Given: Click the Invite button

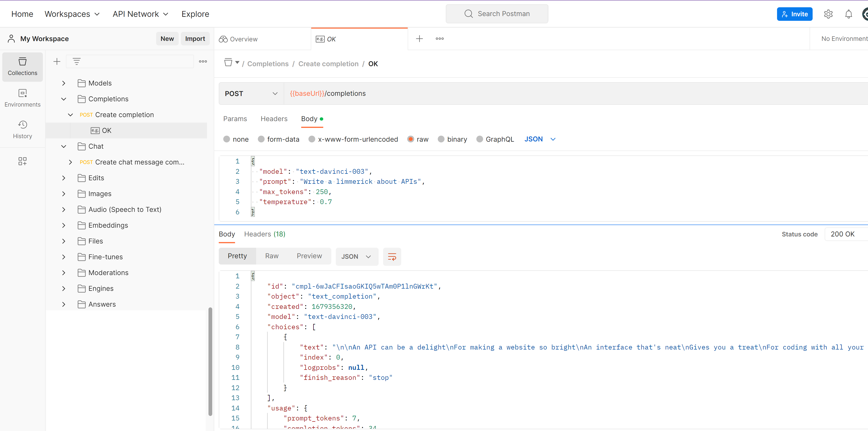Looking at the screenshot, I should pos(794,14).
